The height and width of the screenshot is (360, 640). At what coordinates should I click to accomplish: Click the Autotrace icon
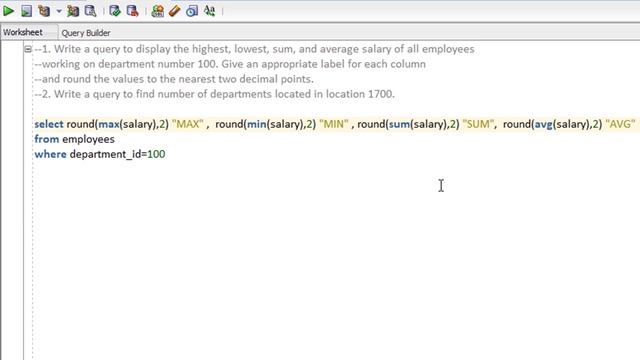[x=73, y=11]
